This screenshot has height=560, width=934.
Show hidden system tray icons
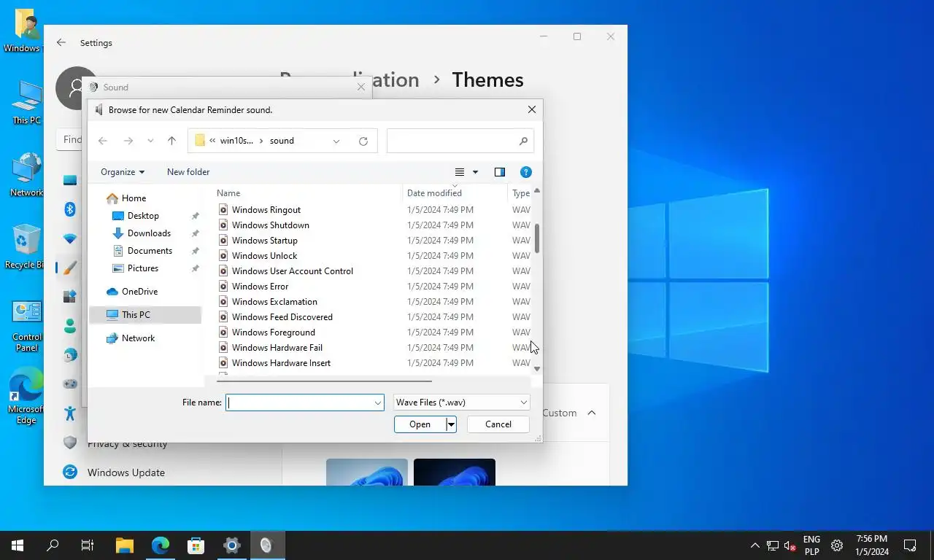(754, 545)
